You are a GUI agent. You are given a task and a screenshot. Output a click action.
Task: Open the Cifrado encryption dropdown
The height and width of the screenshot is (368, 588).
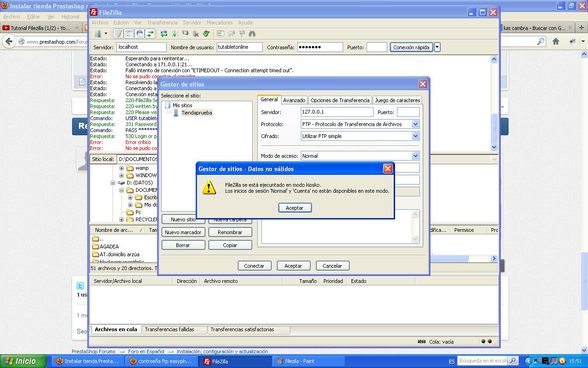[415, 136]
